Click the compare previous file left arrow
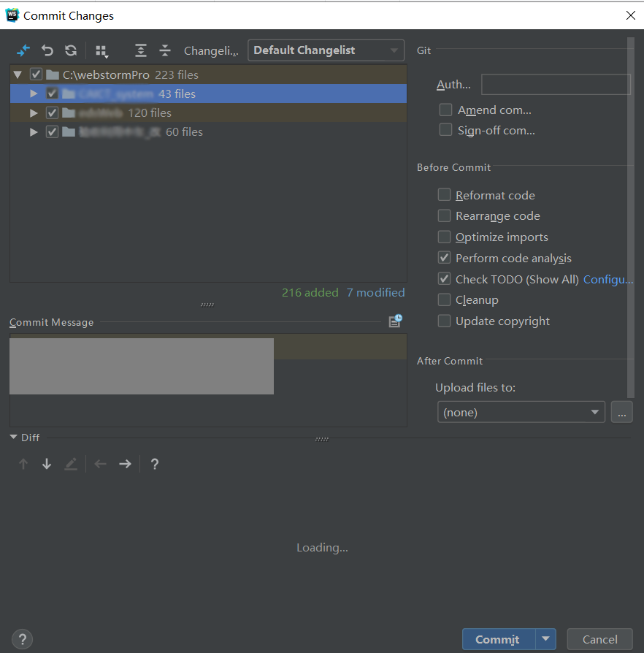 tap(100, 464)
